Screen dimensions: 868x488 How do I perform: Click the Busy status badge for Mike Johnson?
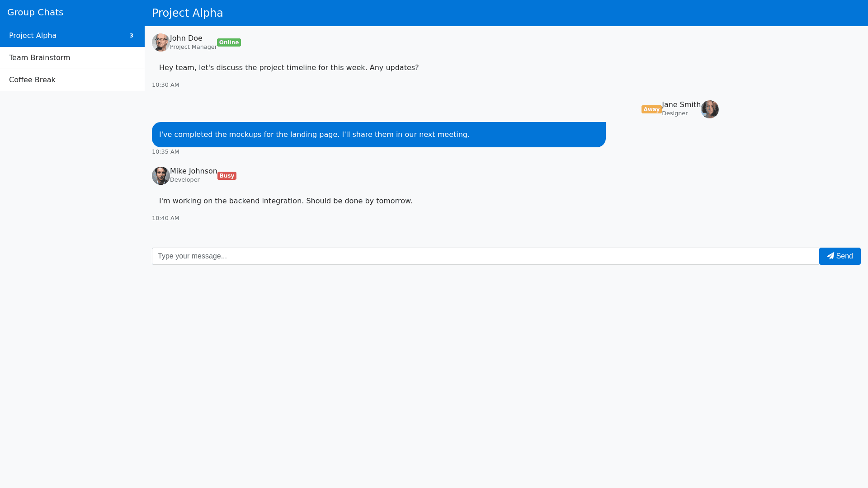click(226, 175)
